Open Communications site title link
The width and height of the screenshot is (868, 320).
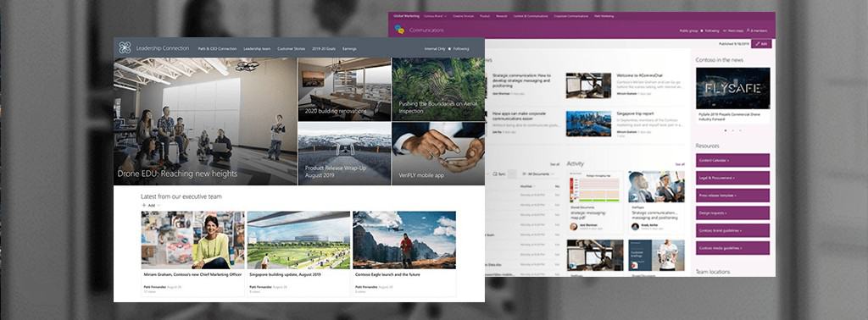[x=426, y=30]
